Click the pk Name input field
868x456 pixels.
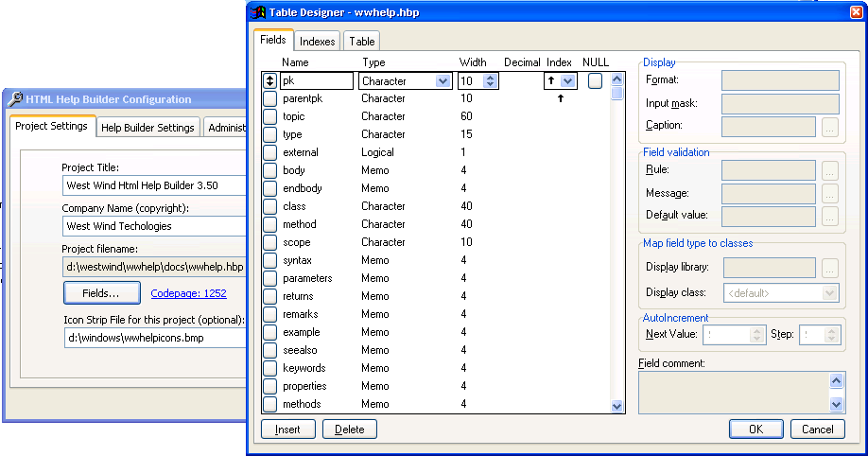317,81
